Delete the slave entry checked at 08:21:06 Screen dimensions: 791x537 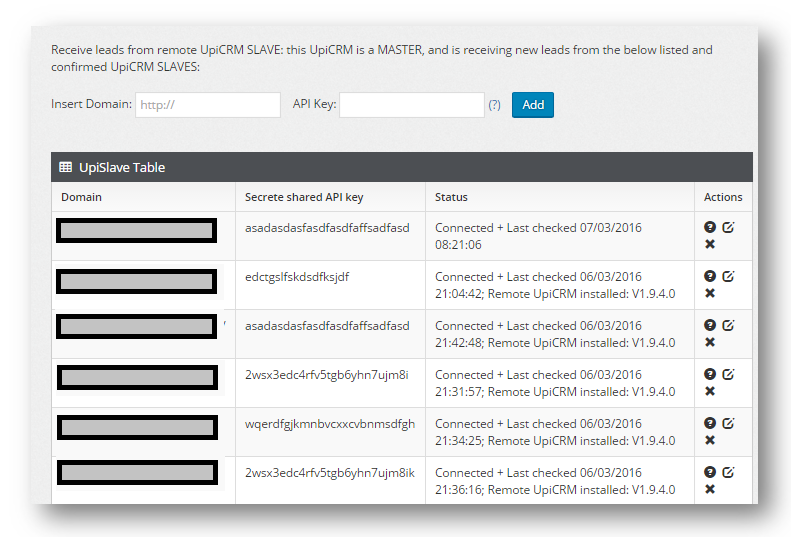point(710,244)
